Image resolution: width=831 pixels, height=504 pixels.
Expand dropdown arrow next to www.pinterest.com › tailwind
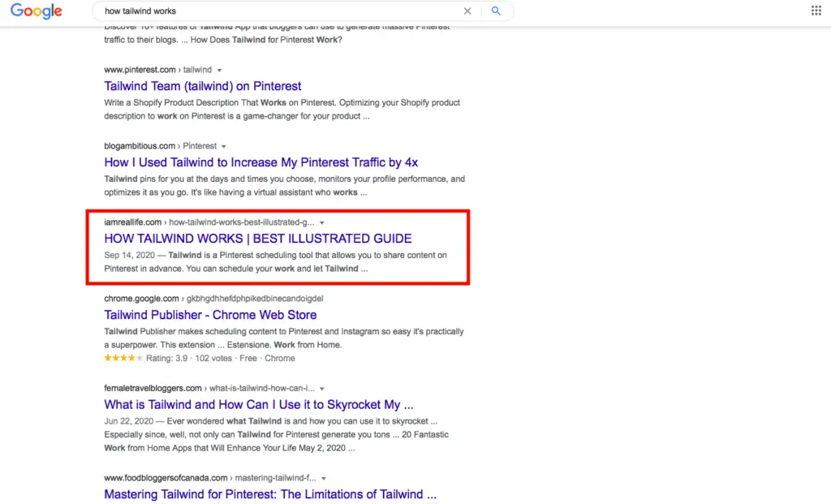[x=219, y=70]
